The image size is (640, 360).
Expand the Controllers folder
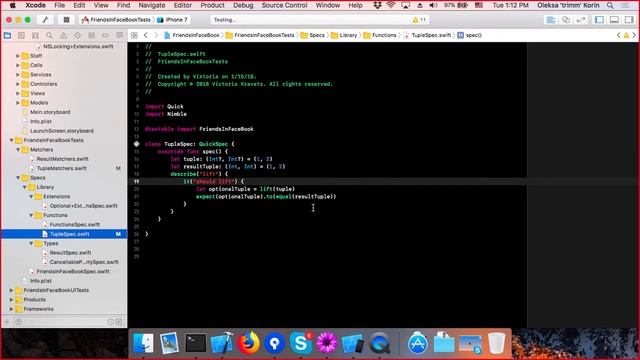click(x=18, y=84)
